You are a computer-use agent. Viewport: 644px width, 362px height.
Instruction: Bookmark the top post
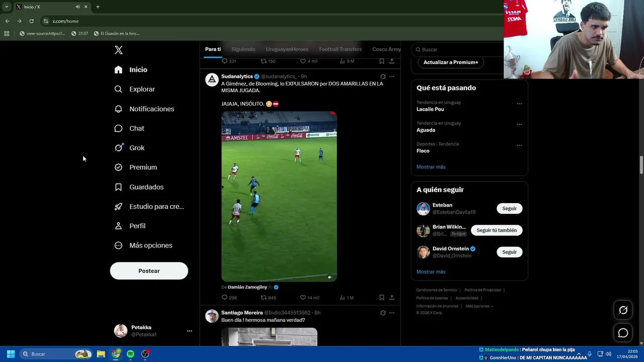click(382, 61)
